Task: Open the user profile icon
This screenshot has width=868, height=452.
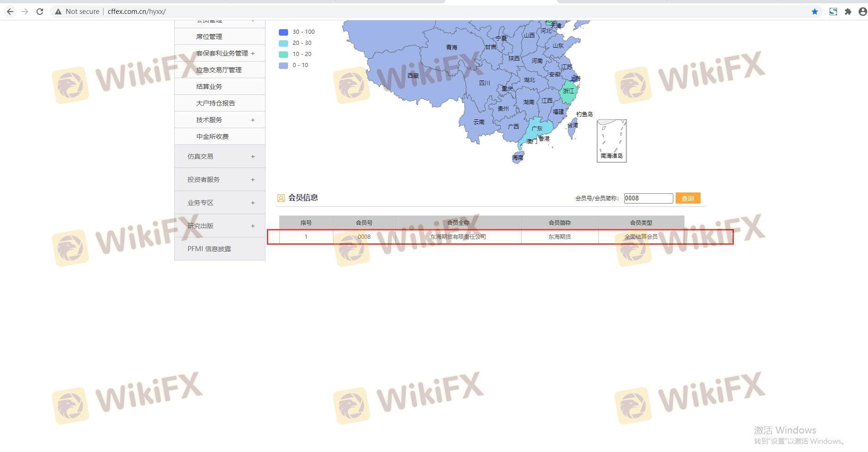Action: [x=862, y=12]
